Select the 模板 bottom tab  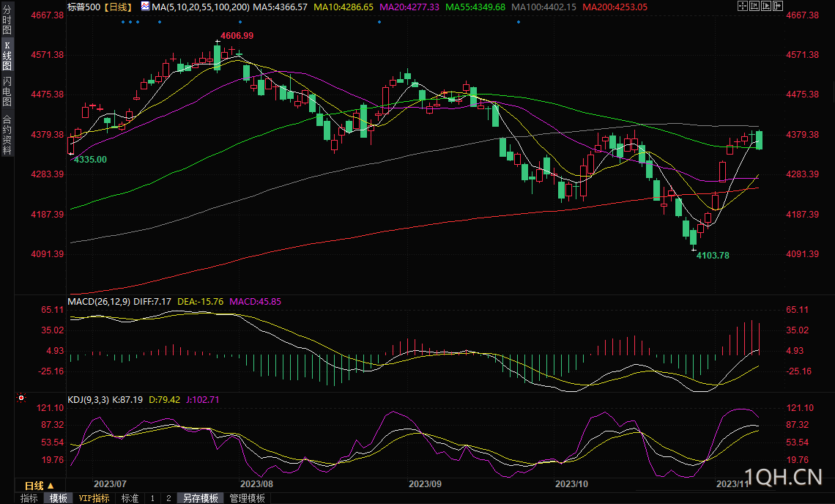tap(58, 498)
